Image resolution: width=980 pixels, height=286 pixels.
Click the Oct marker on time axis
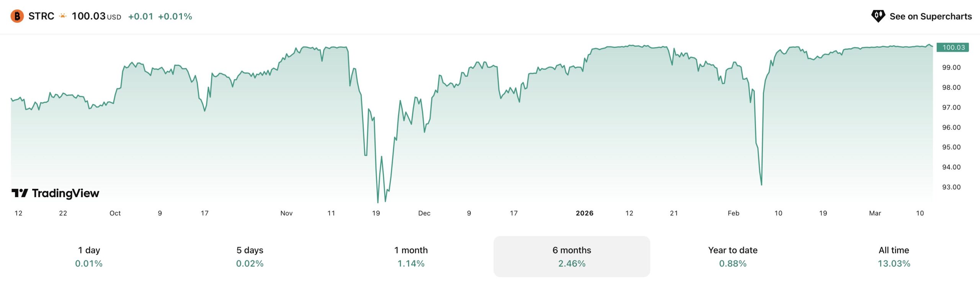pyautogui.click(x=115, y=213)
